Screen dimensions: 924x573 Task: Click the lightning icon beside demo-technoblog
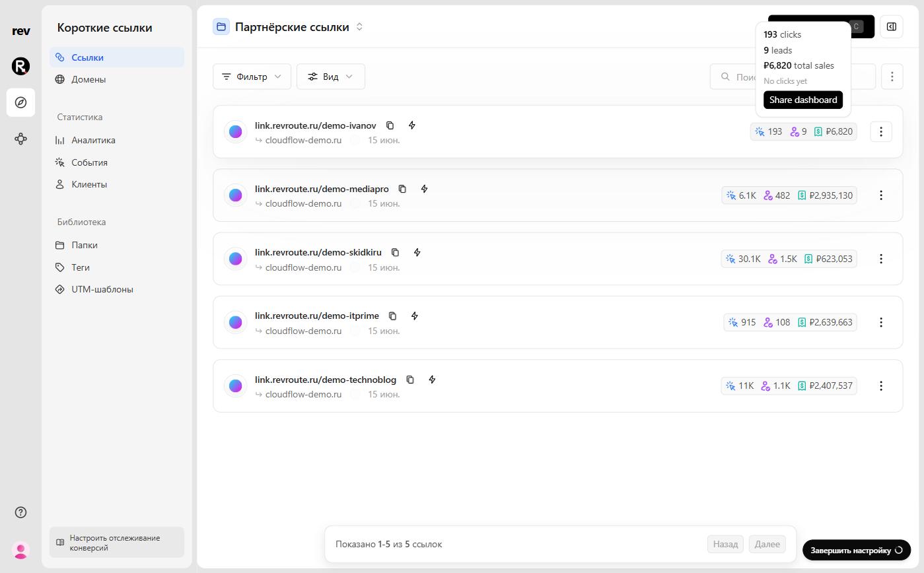(x=432, y=380)
